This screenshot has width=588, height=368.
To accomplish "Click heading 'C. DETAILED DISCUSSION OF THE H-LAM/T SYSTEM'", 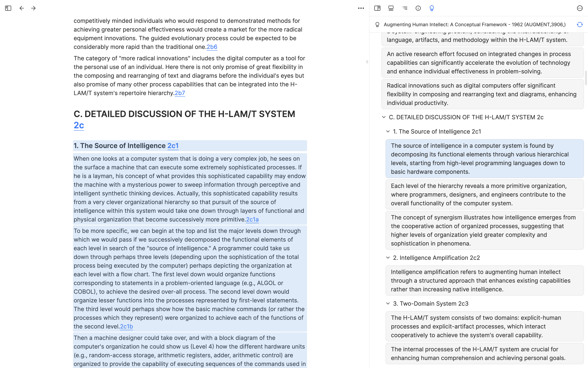I will [184, 114].
